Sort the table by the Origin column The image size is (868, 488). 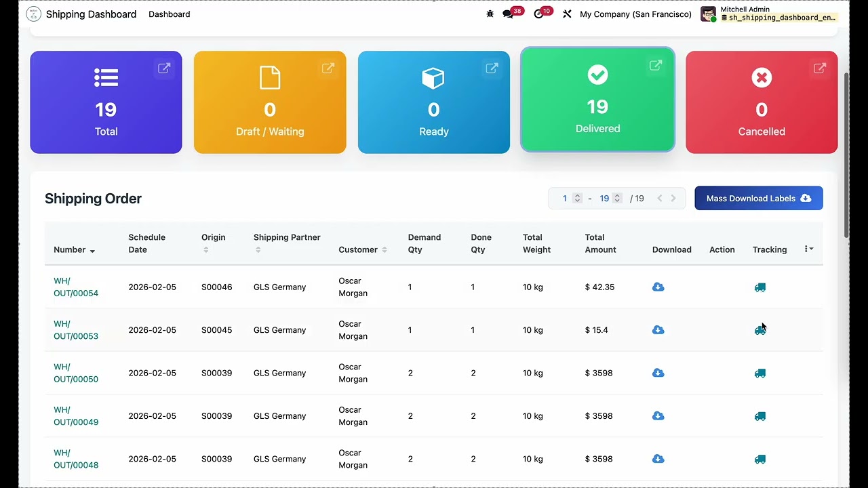(x=214, y=243)
